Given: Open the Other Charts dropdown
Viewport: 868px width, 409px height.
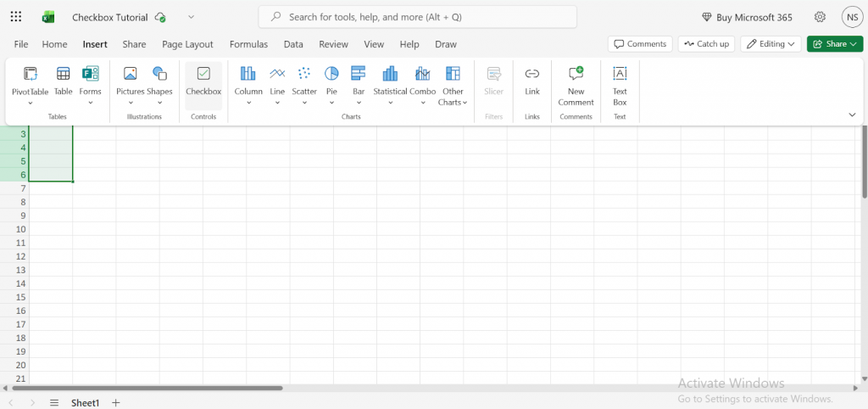Looking at the screenshot, I should [453, 97].
